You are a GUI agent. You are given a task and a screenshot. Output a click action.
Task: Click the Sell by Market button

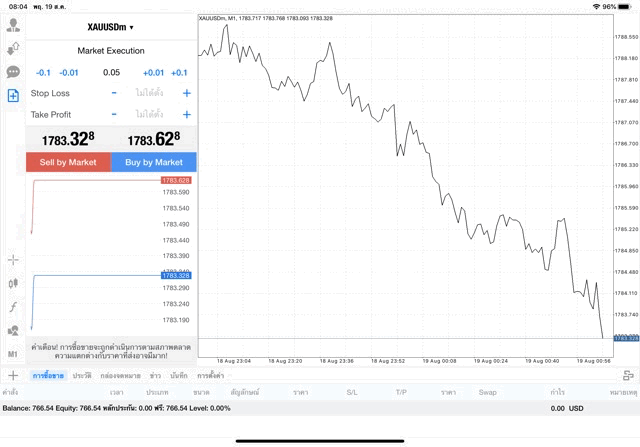(x=68, y=162)
